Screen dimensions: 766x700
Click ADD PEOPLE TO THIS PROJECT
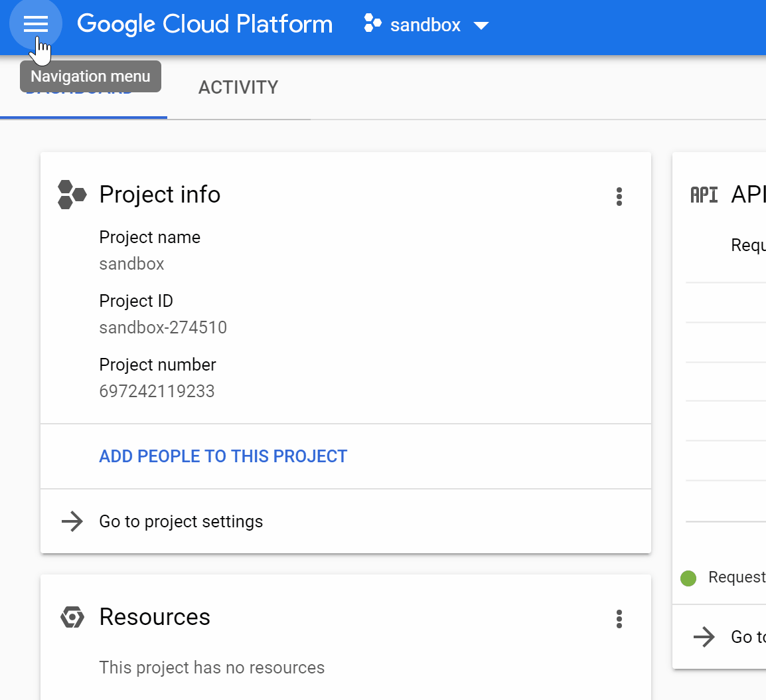(223, 456)
